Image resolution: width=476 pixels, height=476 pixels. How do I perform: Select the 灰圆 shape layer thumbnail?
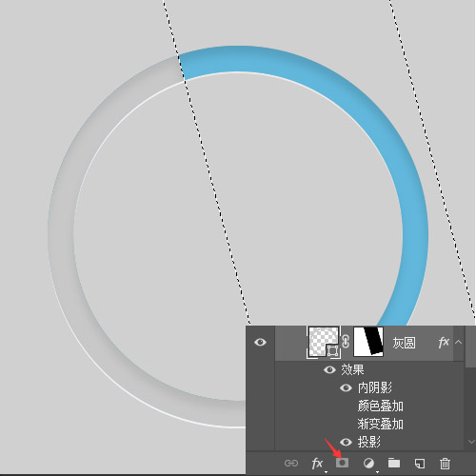(324, 342)
